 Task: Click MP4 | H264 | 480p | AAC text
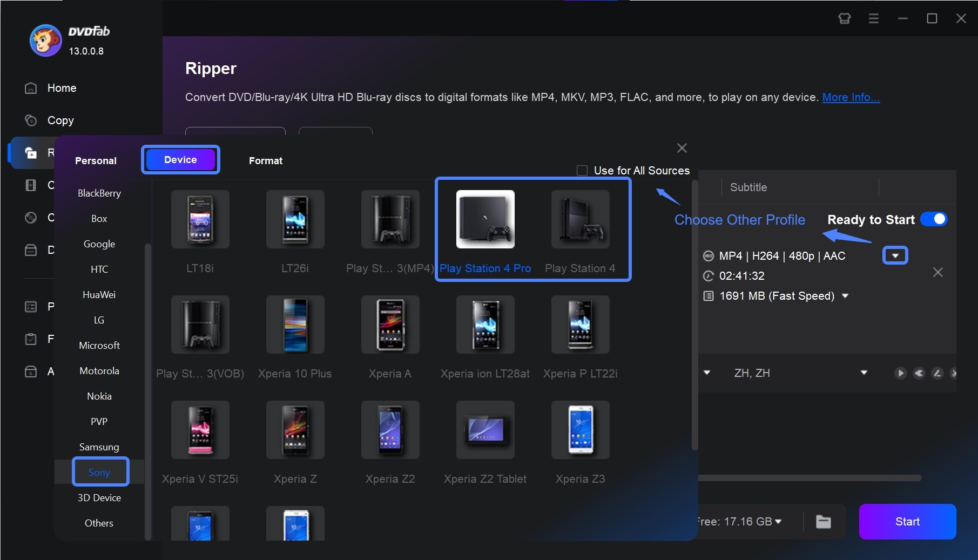782,256
